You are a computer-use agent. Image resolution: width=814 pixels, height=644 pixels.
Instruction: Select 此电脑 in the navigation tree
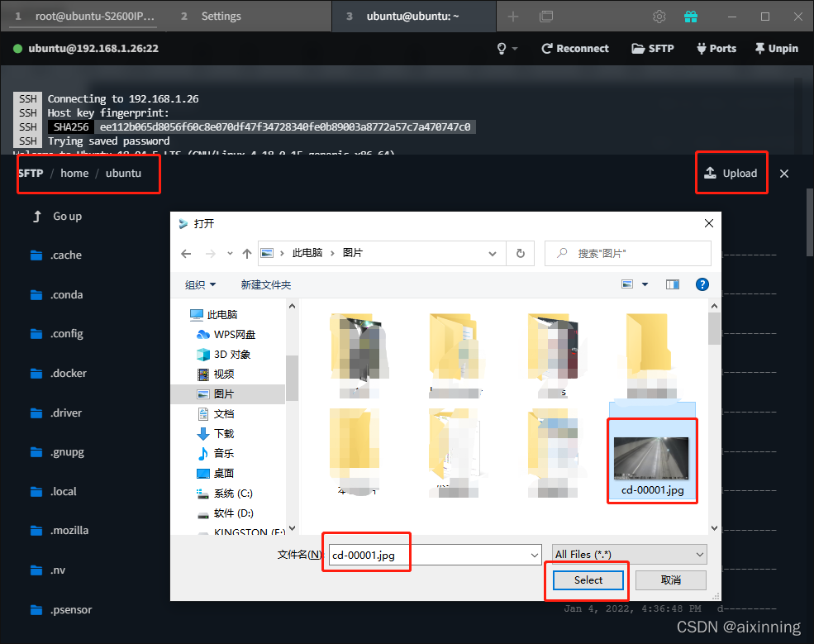pyautogui.click(x=213, y=315)
